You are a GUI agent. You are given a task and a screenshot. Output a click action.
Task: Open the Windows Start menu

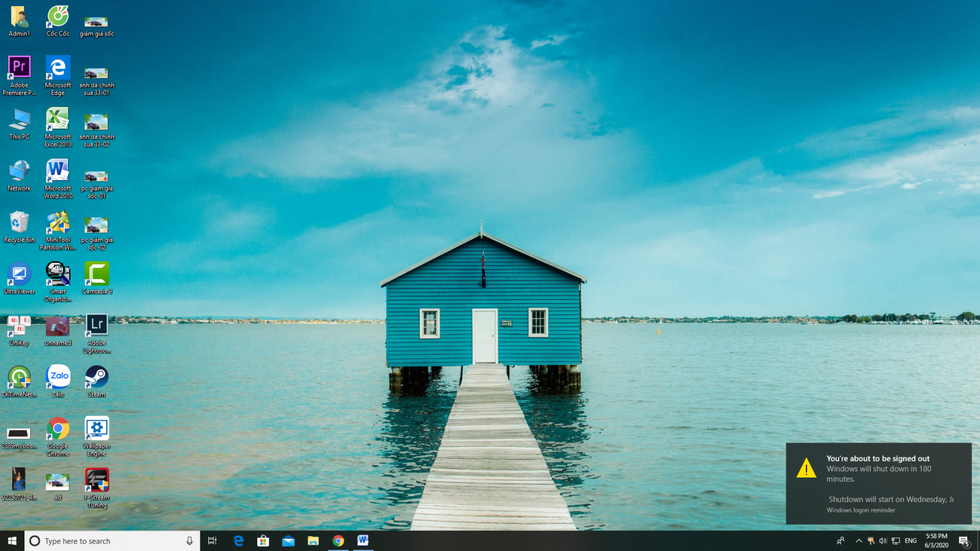tap(12, 541)
